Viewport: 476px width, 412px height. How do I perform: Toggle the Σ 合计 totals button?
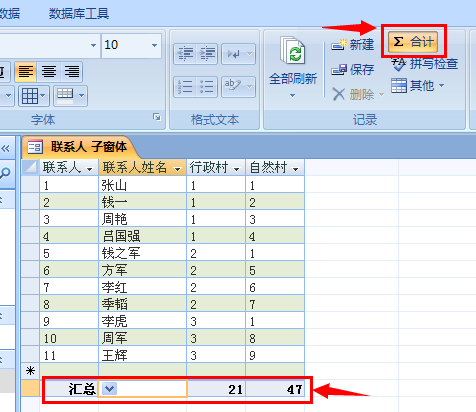point(413,42)
